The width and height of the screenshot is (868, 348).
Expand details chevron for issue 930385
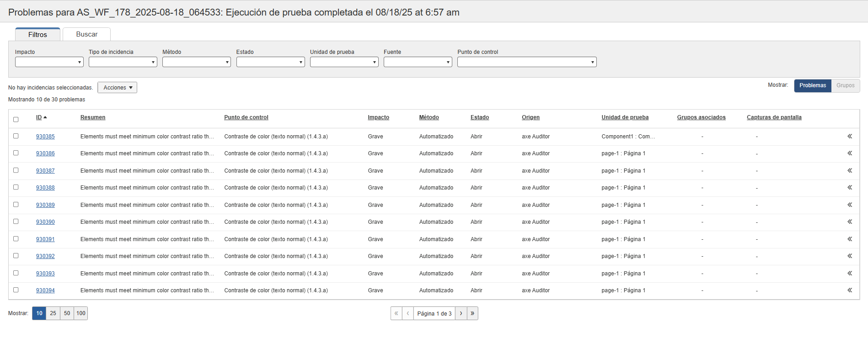tap(849, 136)
